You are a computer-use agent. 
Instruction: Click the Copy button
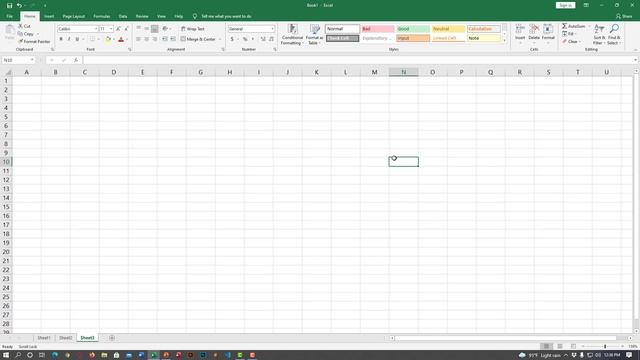pos(26,34)
